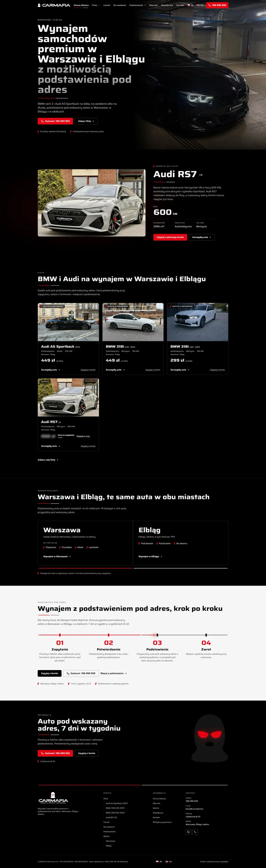
Task: Click Szczegóły auta on the BMW 318i 2020 card
Action: [x=180, y=370]
